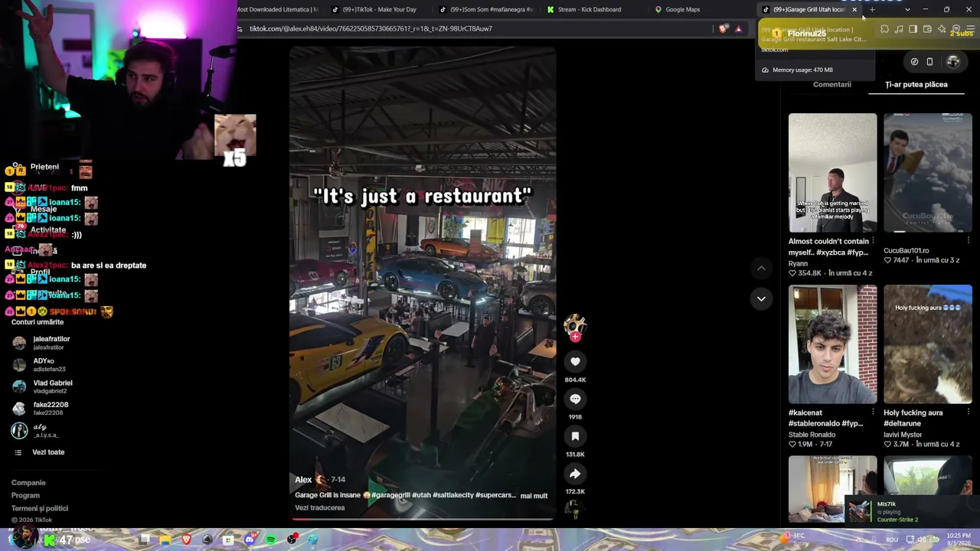Screen dimensions: 980x551
Task: Switch to the Stream - Kick Dashboard tab
Action: [589, 9]
